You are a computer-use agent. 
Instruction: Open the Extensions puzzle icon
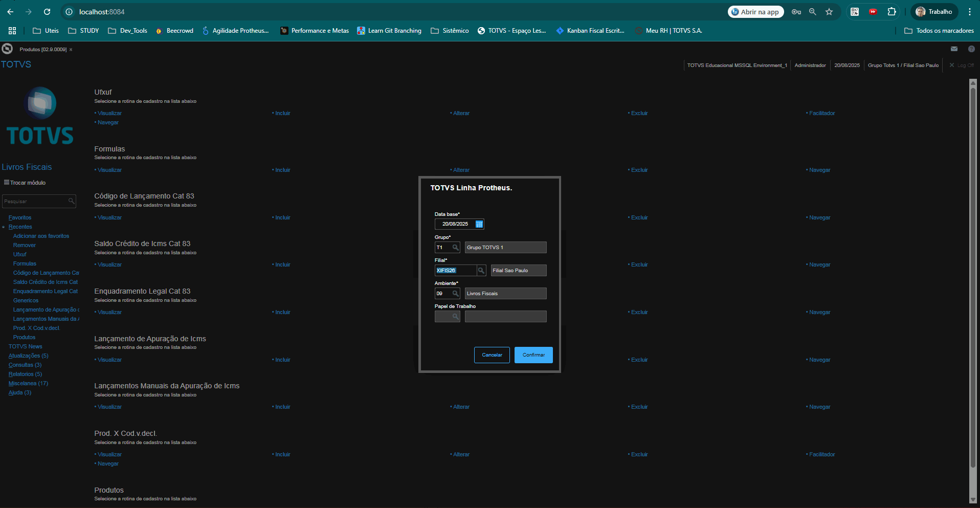pos(892,12)
